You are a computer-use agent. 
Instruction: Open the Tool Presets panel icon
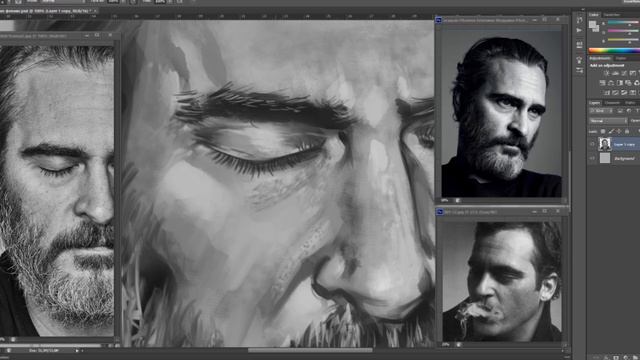click(579, 70)
